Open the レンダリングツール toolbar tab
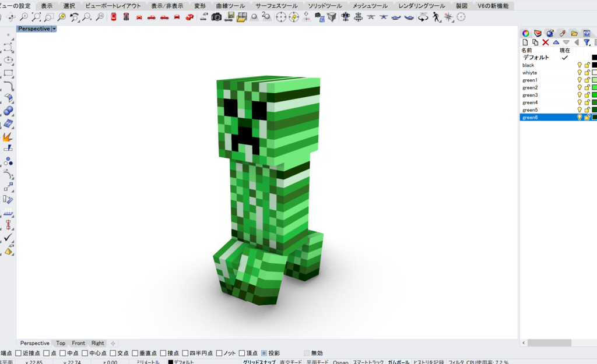The height and width of the screenshot is (364, 597). pos(422,6)
